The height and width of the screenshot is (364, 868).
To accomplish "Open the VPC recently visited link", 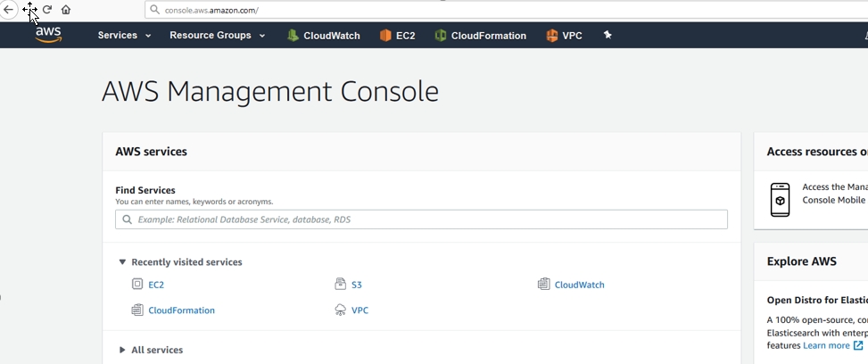I will [x=360, y=310].
